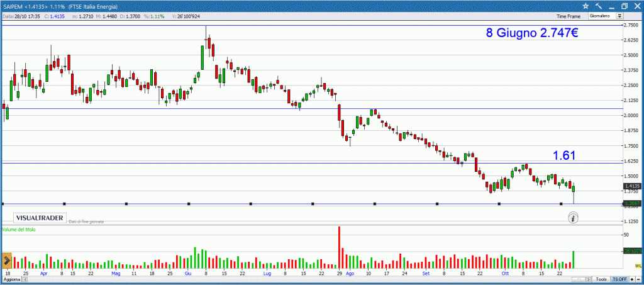Click the 'Time Frame' label

[x=569, y=16]
